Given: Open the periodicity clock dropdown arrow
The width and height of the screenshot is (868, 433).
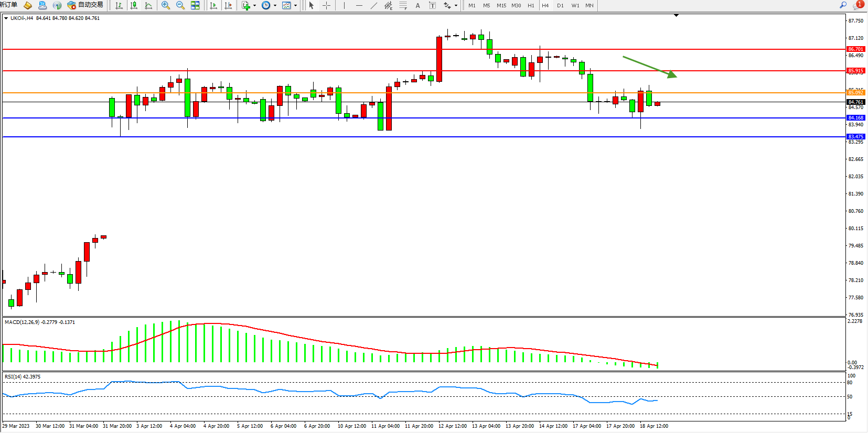Looking at the screenshot, I should coord(275,5).
